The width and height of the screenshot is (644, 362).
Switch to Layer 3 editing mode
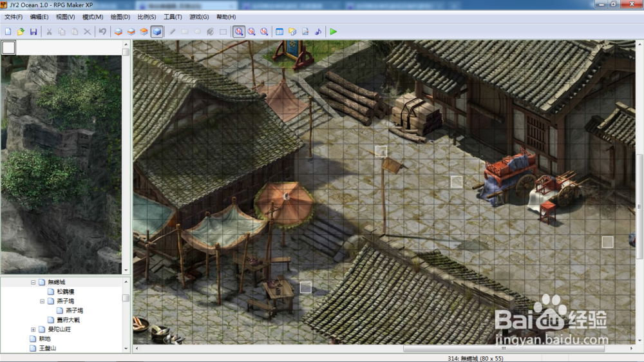144,32
